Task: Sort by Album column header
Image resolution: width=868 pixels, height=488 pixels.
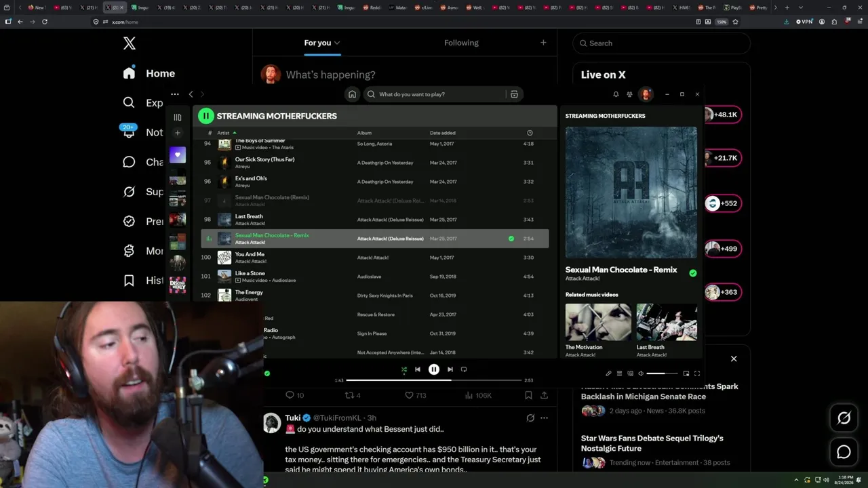Action: (364, 133)
